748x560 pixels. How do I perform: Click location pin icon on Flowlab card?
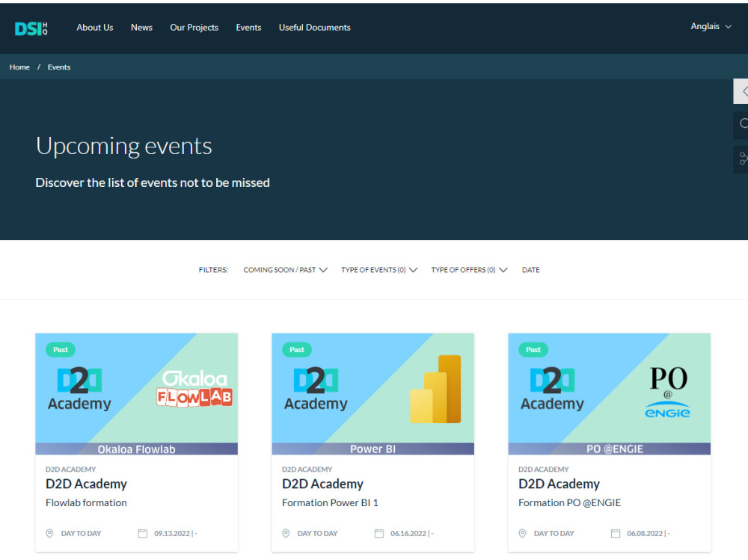click(49, 533)
